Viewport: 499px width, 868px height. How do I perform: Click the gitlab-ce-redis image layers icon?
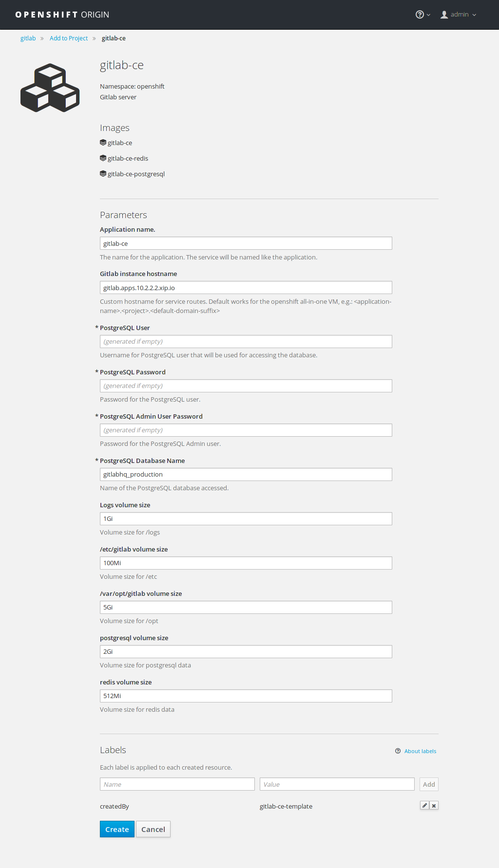103,158
